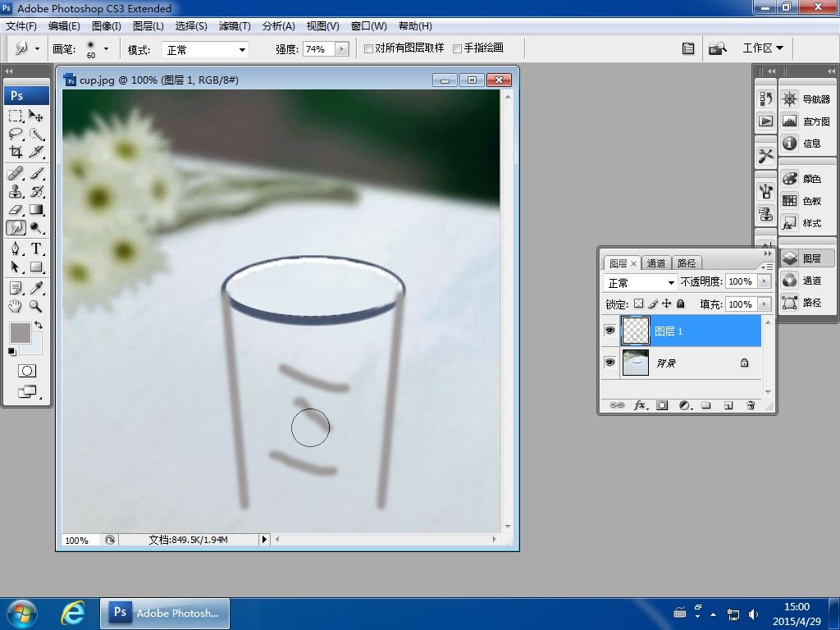The width and height of the screenshot is (840, 630).
Task: Click the foreground color swatch
Action: [x=19, y=332]
